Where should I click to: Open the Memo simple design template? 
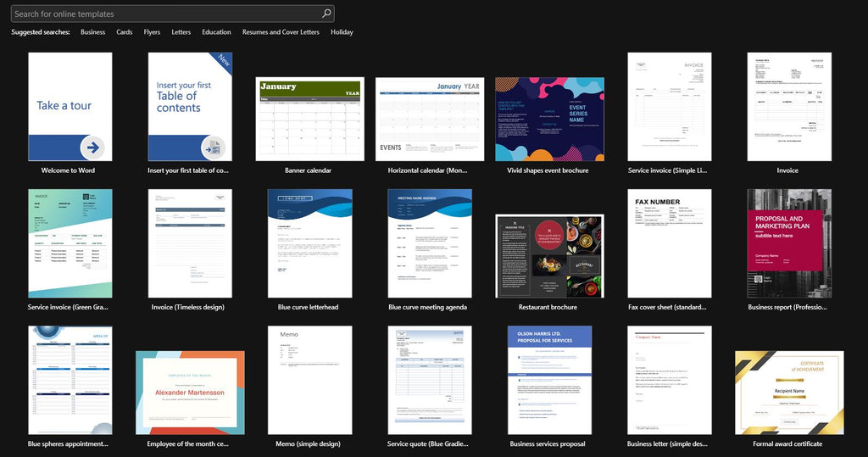[309, 380]
